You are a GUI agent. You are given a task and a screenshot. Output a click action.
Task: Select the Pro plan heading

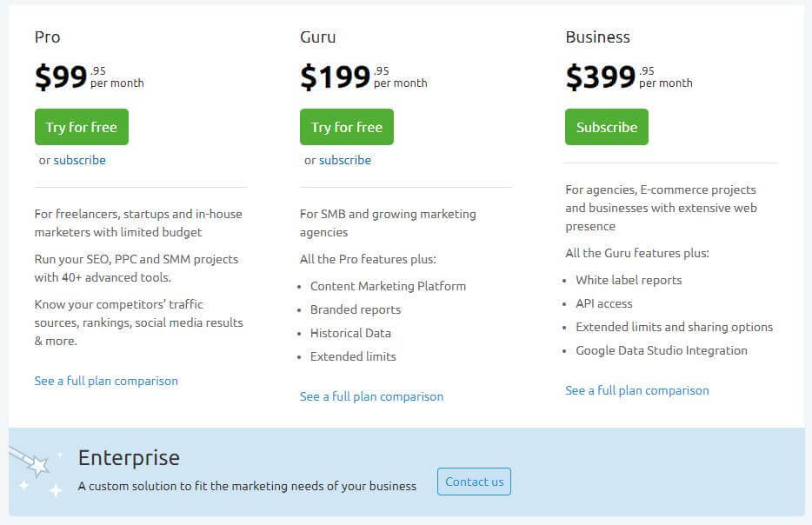(47, 37)
